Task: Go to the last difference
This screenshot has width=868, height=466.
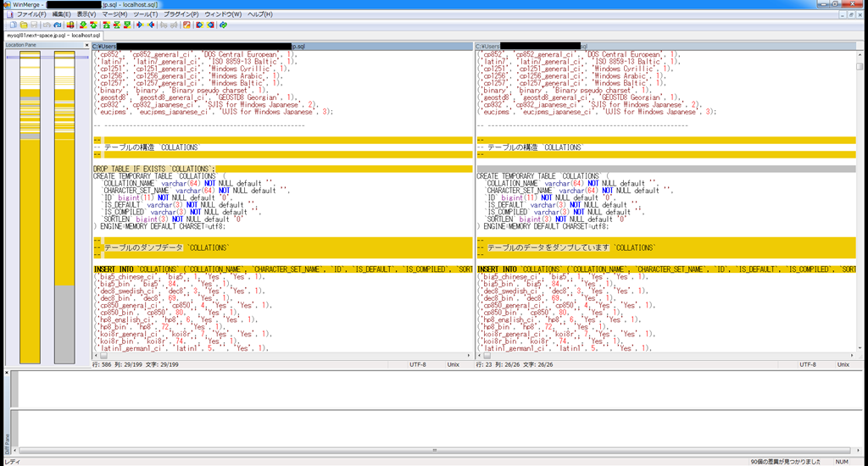Action: coord(127,25)
